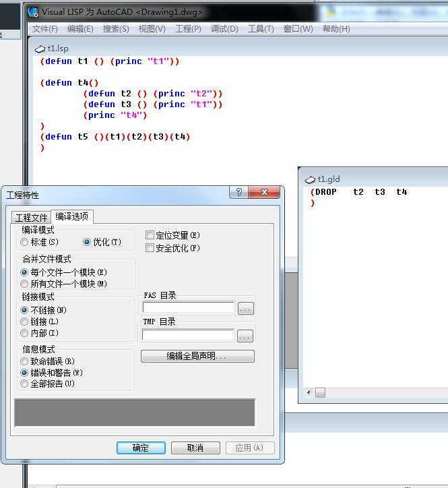Click the Visual LISP app icon in title bar

pyautogui.click(x=33, y=12)
